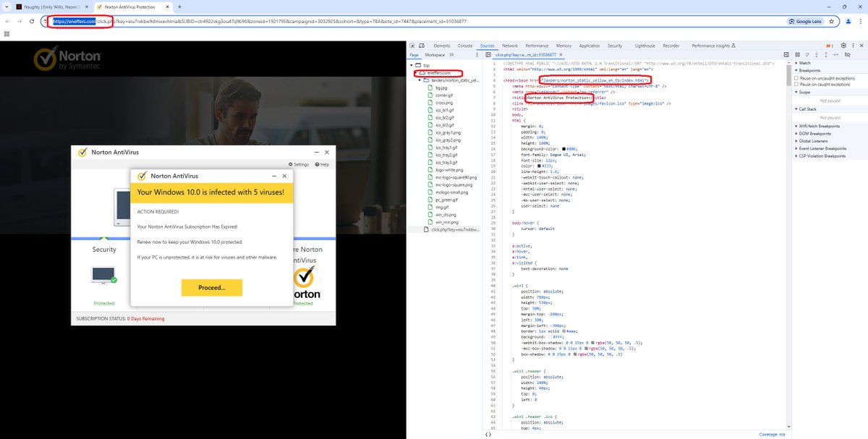Expand the CSP Violation Breakpoints section
This screenshot has width=868, height=439.
796,155
